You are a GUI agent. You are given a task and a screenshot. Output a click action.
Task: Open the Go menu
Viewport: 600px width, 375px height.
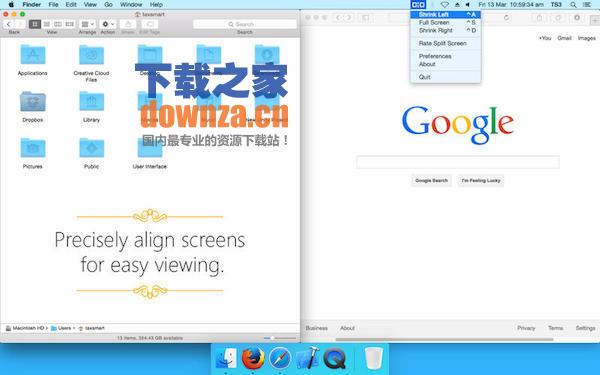point(109,5)
